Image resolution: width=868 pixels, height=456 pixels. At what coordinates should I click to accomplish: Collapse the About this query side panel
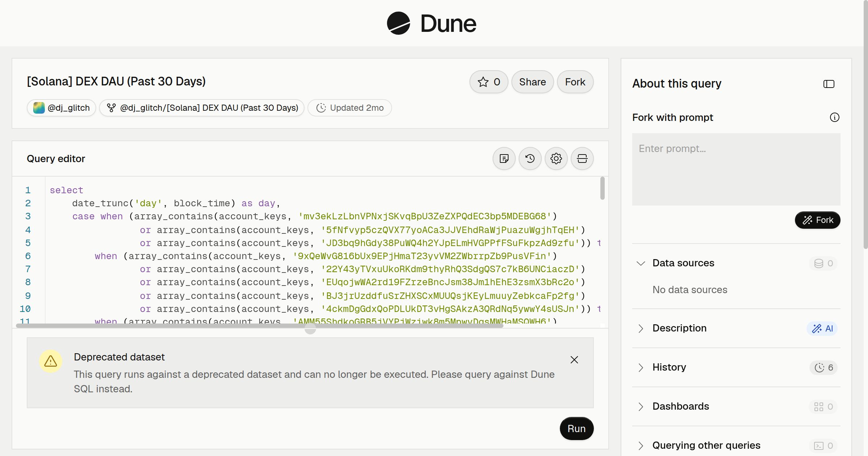(x=829, y=84)
